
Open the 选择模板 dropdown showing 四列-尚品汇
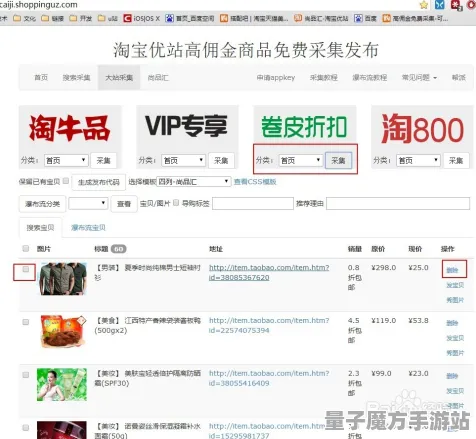(x=194, y=182)
